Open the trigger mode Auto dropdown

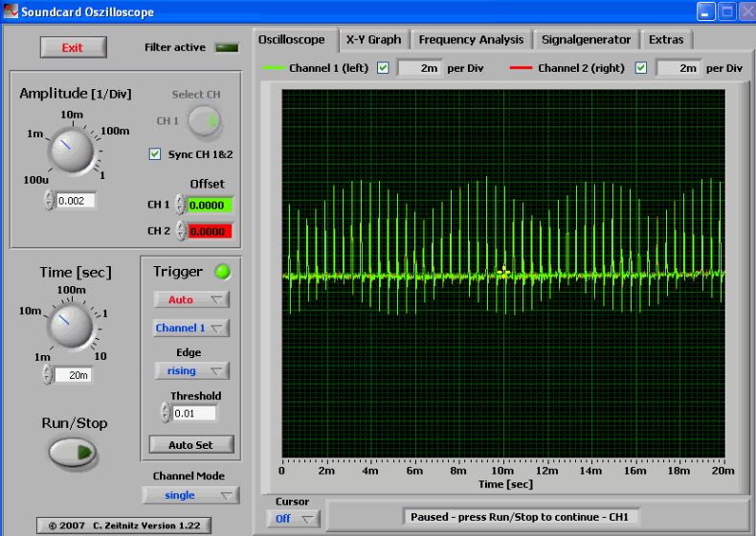pos(191,300)
